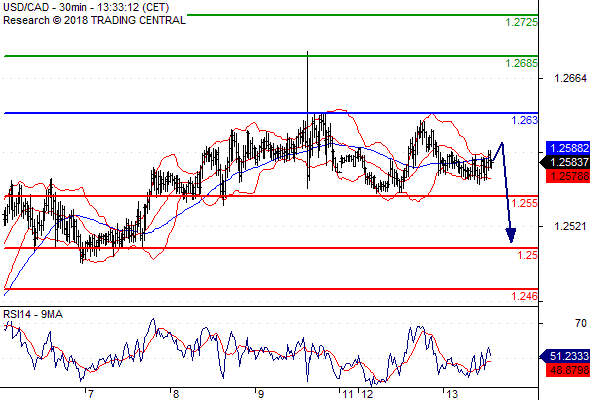
Task: Click the 1.246 red support label
Action: tap(525, 296)
